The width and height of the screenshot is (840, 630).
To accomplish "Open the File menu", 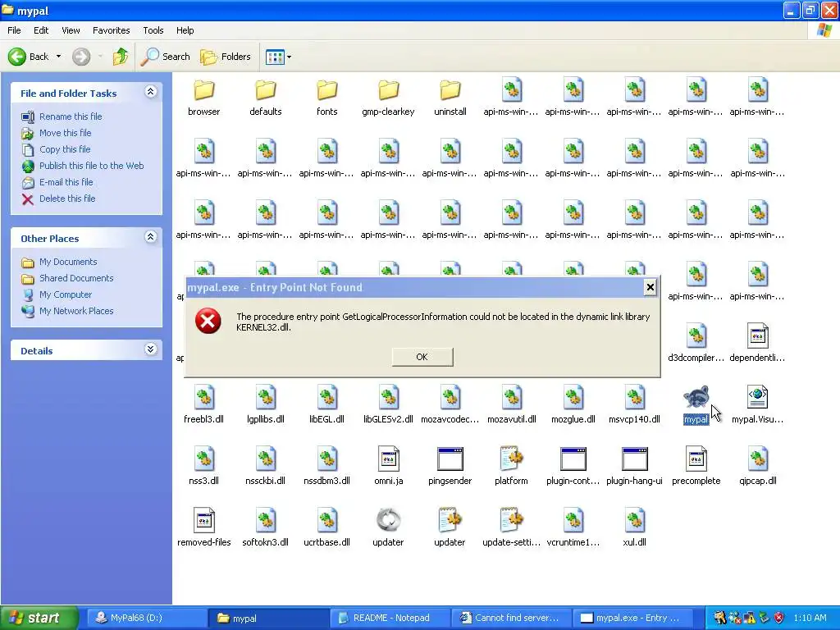I will tap(14, 30).
